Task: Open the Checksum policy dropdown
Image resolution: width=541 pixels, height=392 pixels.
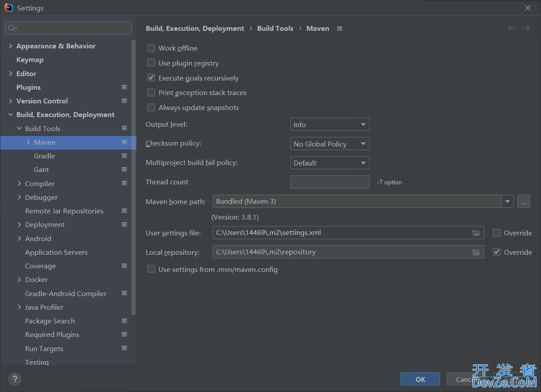Action: [x=330, y=144]
